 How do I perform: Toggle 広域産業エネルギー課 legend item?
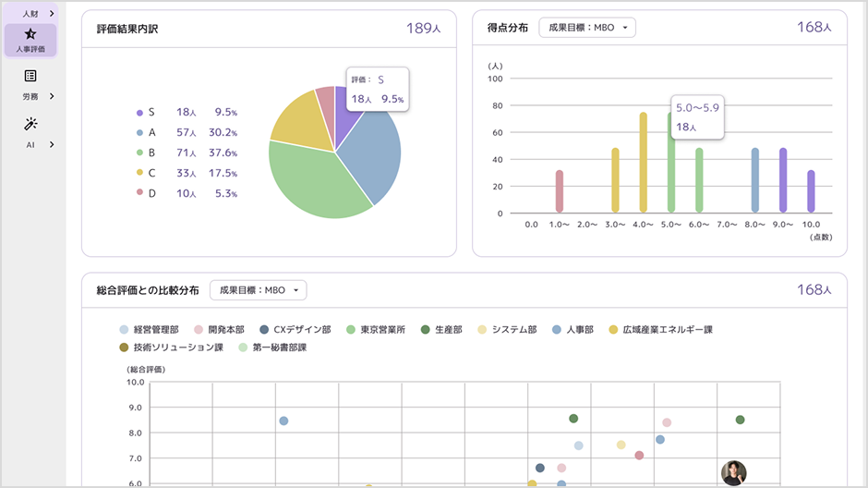coord(660,330)
